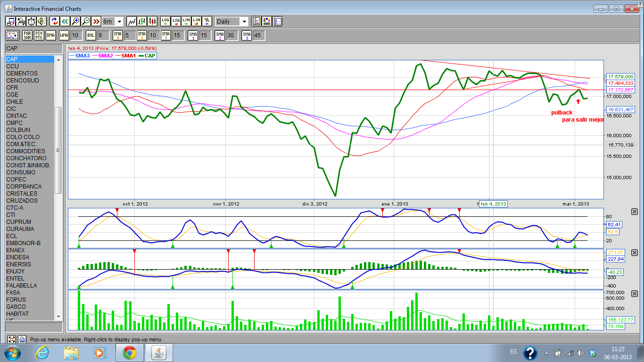Viewport: 644px width, 362px height.
Task: Switch to line chart style
Action: 132,21
